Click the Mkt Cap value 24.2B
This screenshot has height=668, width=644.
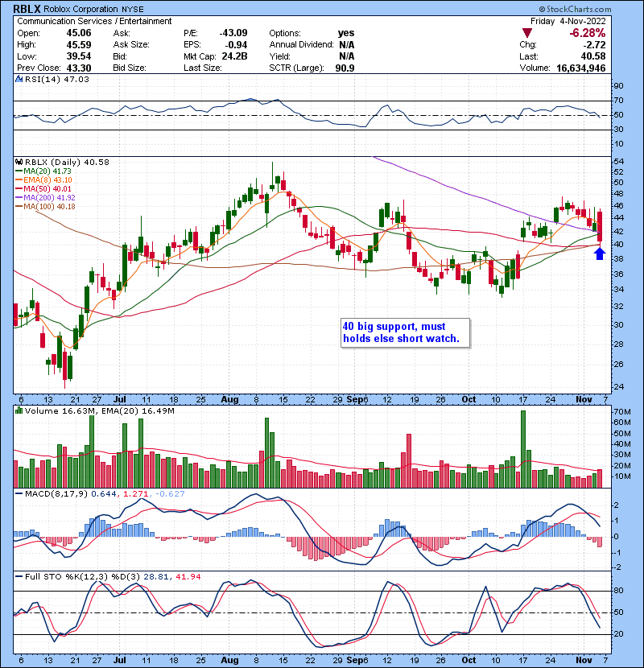tap(234, 56)
